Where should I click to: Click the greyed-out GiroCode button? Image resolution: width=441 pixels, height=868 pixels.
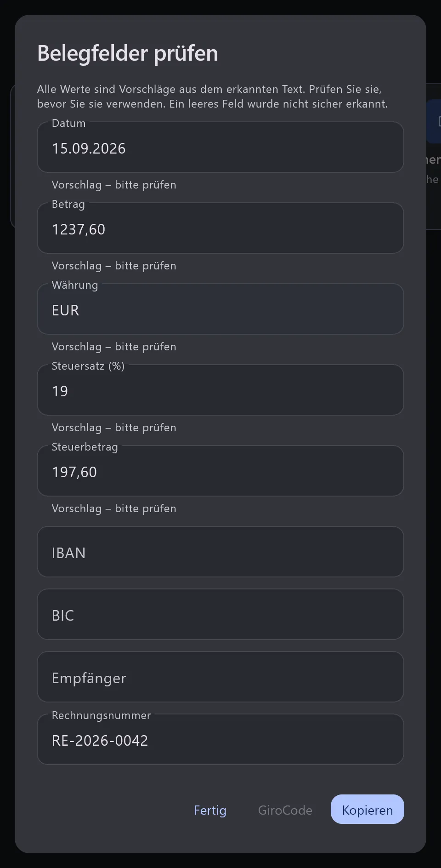(x=285, y=810)
